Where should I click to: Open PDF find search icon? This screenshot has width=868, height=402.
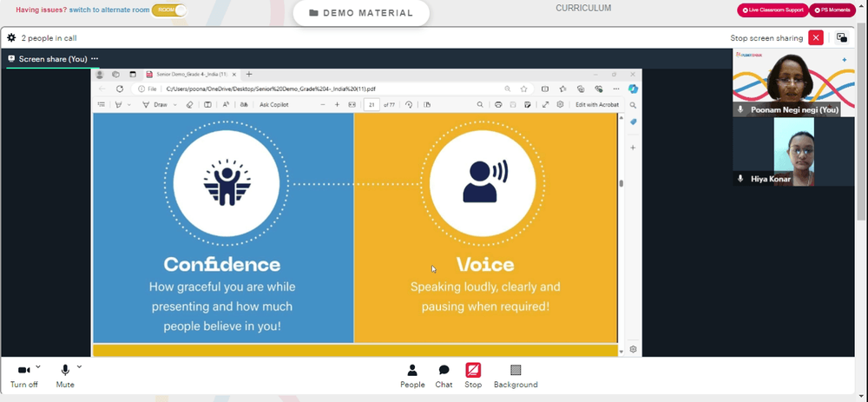480,104
